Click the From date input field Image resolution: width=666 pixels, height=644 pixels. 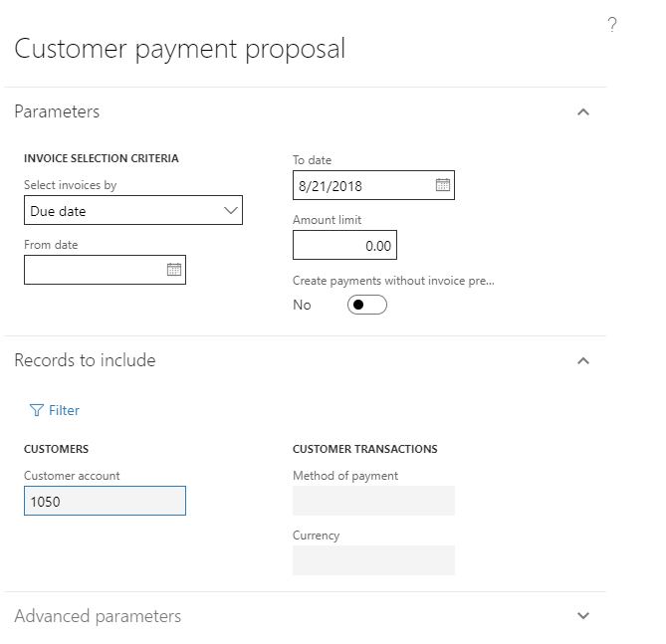pyautogui.click(x=94, y=270)
